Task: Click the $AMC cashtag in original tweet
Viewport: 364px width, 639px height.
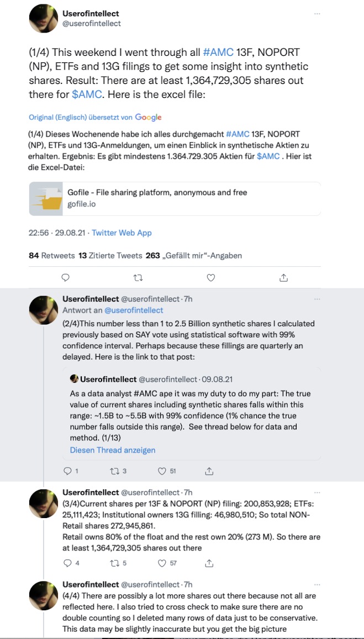Action: (x=87, y=94)
